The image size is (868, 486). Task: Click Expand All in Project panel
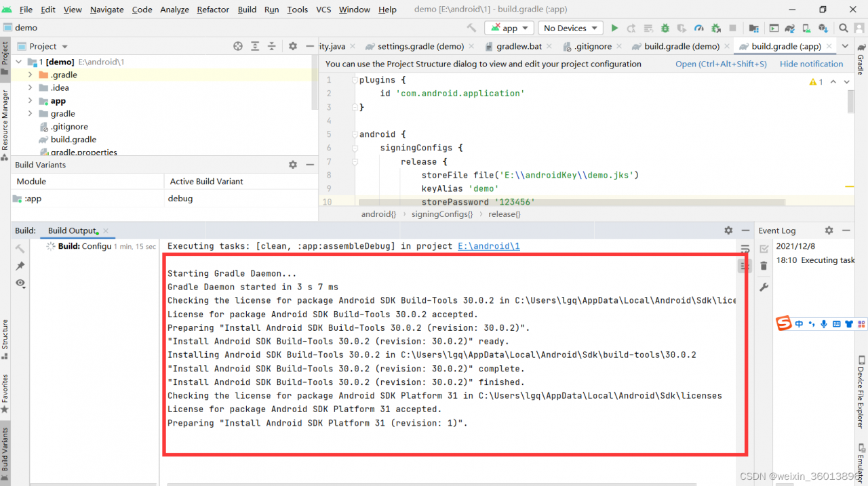tap(255, 46)
